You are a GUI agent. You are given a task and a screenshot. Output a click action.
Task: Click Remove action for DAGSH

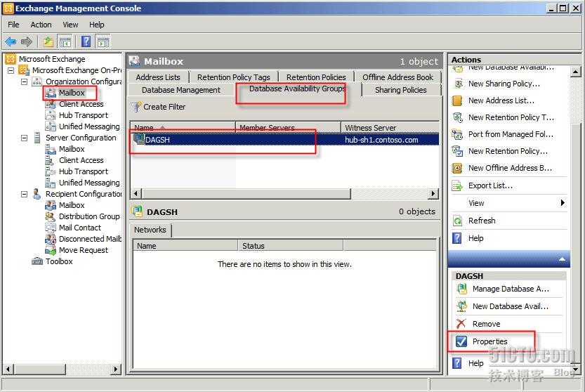pyautogui.click(x=486, y=324)
